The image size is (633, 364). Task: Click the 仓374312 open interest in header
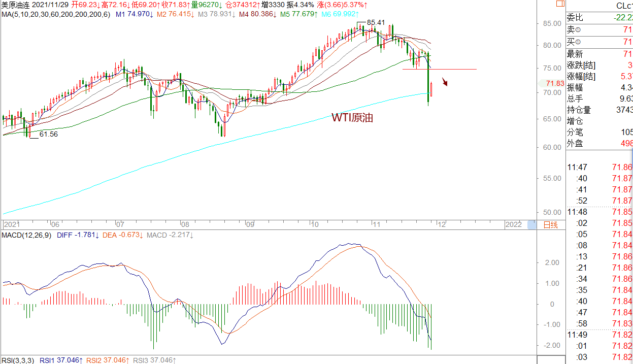coord(244,5)
